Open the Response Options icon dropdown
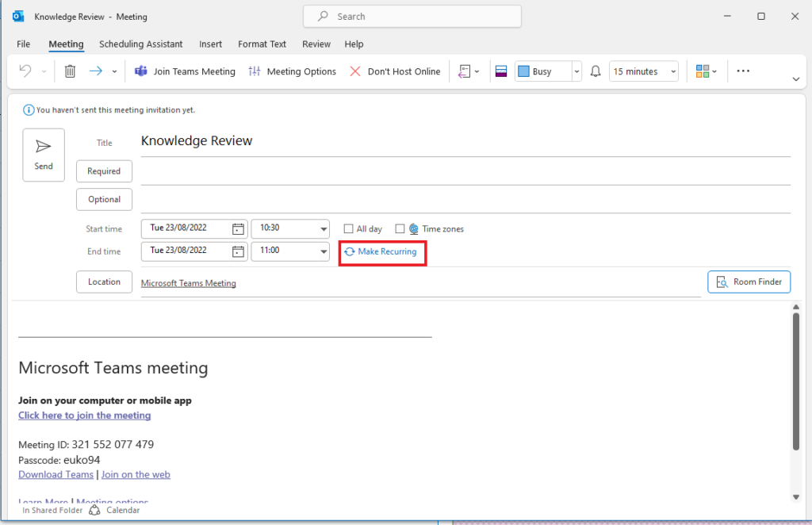This screenshot has width=812, height=525. 469,71
